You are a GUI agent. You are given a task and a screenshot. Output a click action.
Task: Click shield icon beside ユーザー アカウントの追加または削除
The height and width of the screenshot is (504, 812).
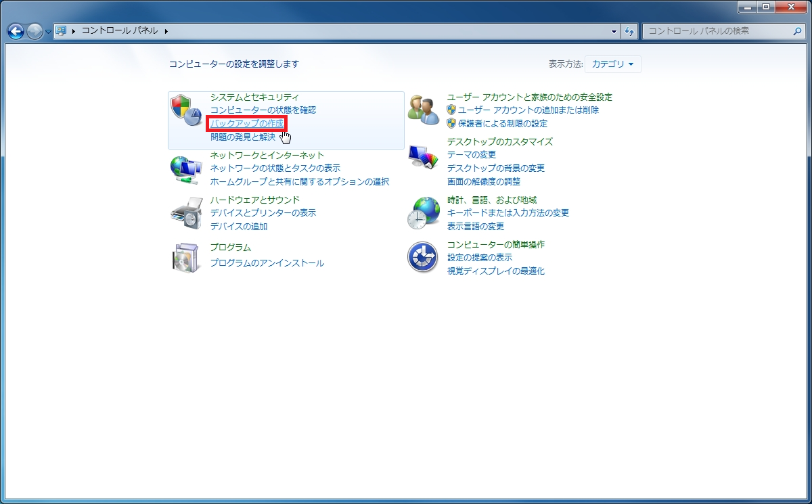pyautogui.click(x=451, y=110)
